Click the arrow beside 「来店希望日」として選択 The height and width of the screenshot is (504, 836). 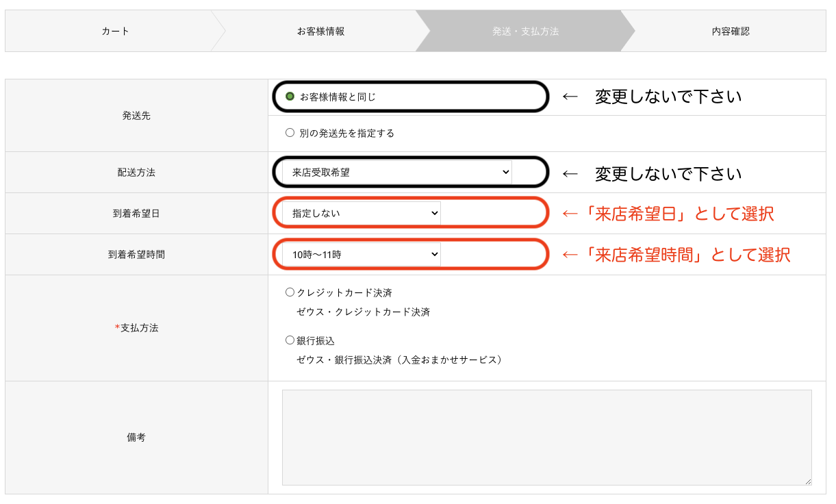(x=570, y=214)
